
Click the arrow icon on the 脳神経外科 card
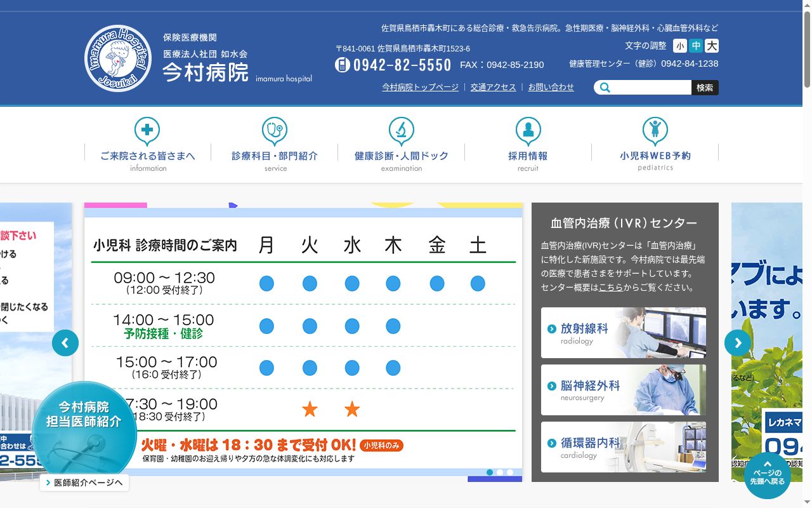(552, 385)
